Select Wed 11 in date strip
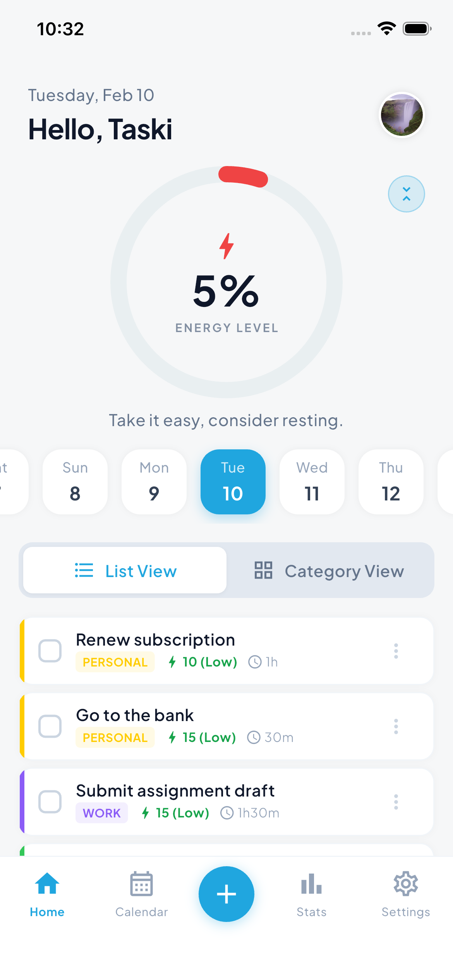The image size is (453, 980). (x=312, y=482)
